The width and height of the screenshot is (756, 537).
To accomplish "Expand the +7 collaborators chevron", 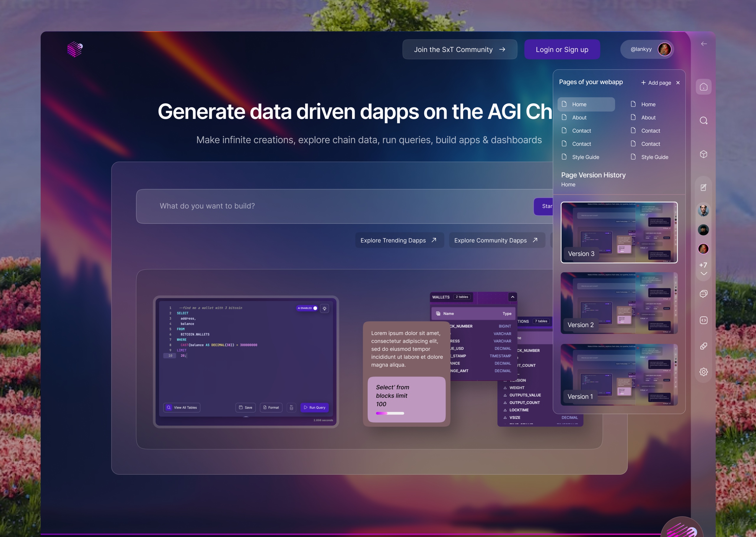I will point(703,274).
